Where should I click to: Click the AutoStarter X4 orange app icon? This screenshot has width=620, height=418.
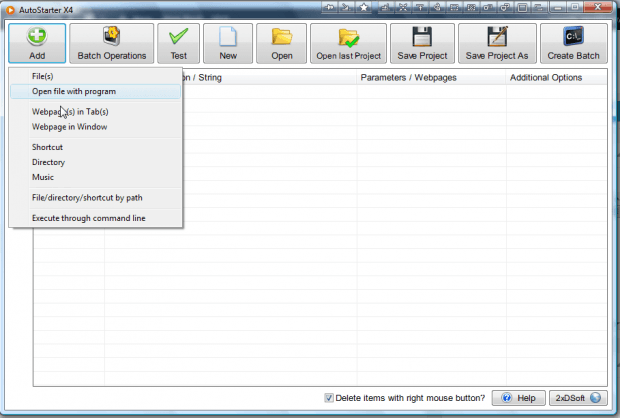pyautogui.click(x=10, y=10)
